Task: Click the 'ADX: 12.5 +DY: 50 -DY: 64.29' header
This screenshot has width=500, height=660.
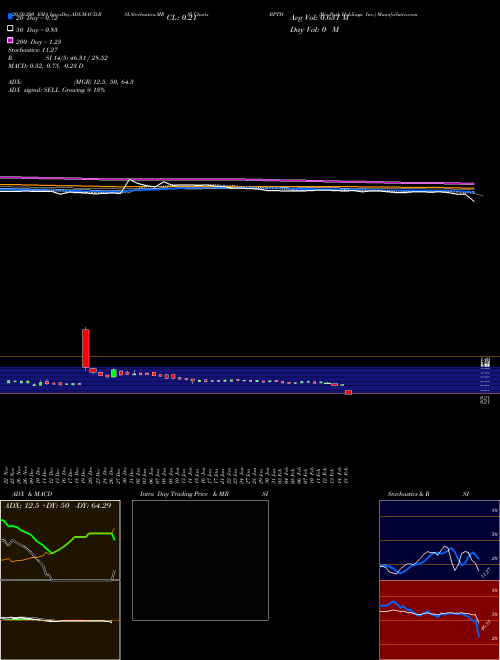Action: (58, 505)
